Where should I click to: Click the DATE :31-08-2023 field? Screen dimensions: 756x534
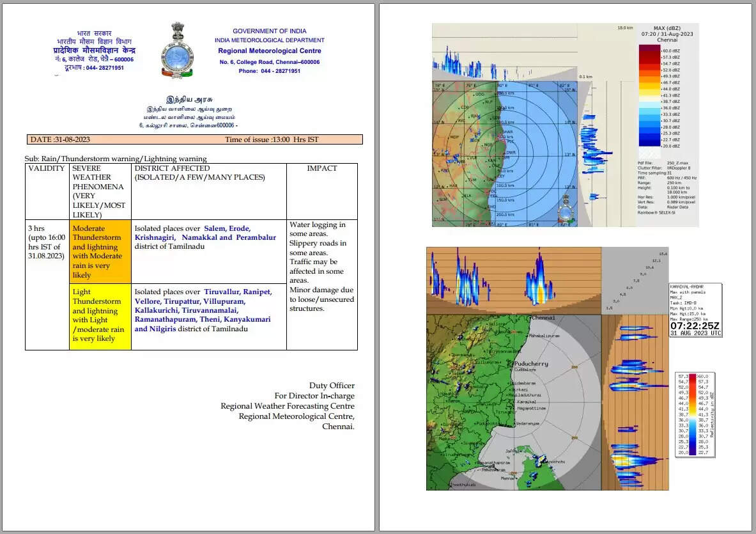[x=59, y=139]
